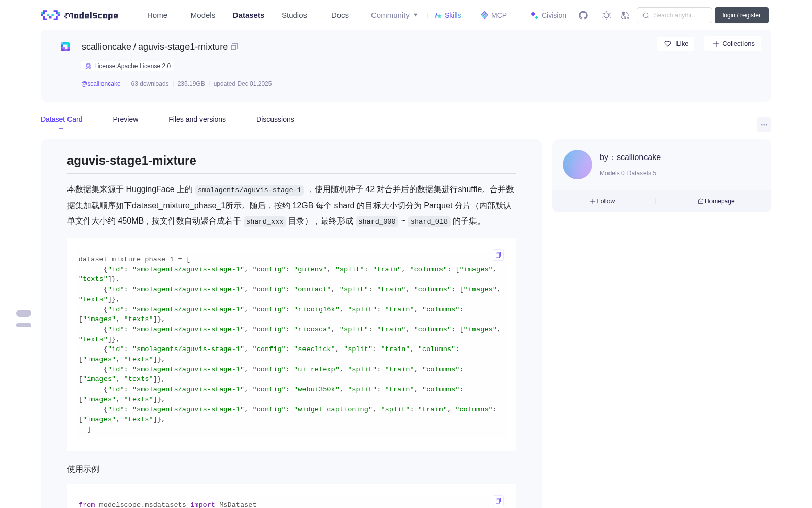
Task: Open the MCP link
Action: click(494, 15)
